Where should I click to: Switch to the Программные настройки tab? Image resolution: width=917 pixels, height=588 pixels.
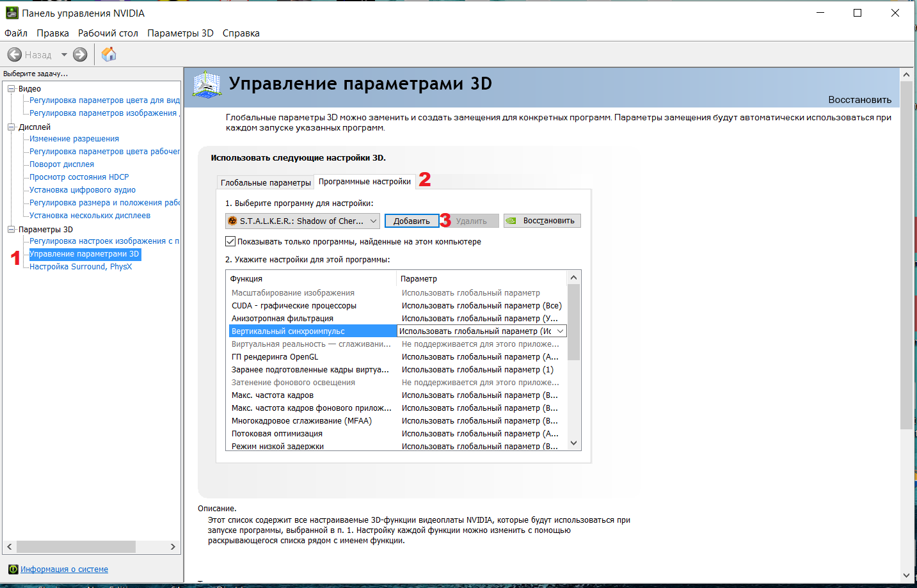point(365,182)
